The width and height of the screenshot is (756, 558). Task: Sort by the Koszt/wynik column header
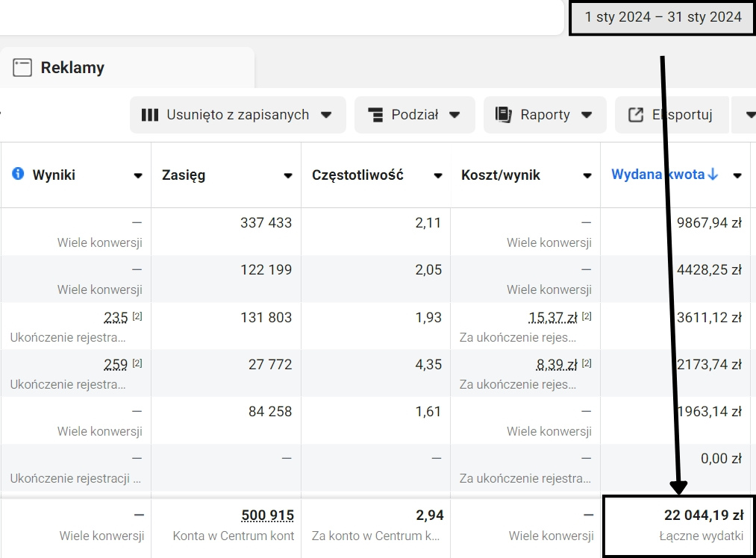pos(501,175)
